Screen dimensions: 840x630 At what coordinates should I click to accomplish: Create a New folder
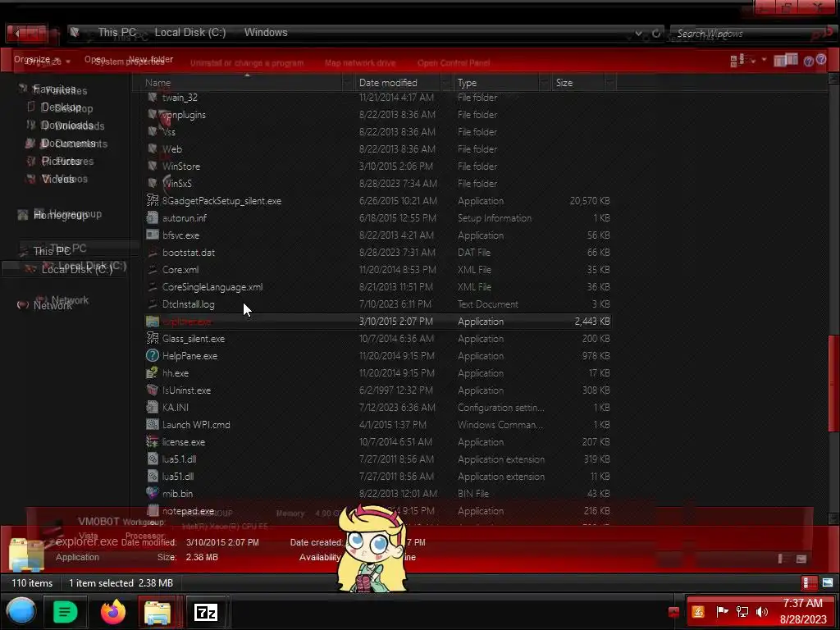(151, 59)
